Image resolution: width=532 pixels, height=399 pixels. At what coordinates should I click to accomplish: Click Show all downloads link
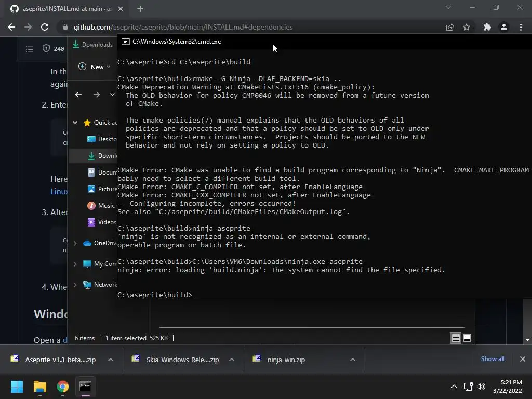pyautogui.click(x=493, y=359)
